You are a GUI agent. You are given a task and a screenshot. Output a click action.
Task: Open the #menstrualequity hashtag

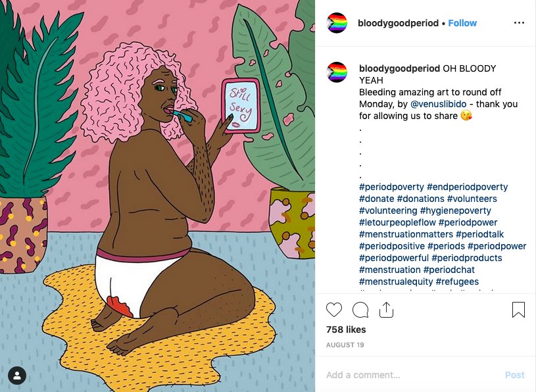pos(396,282)
